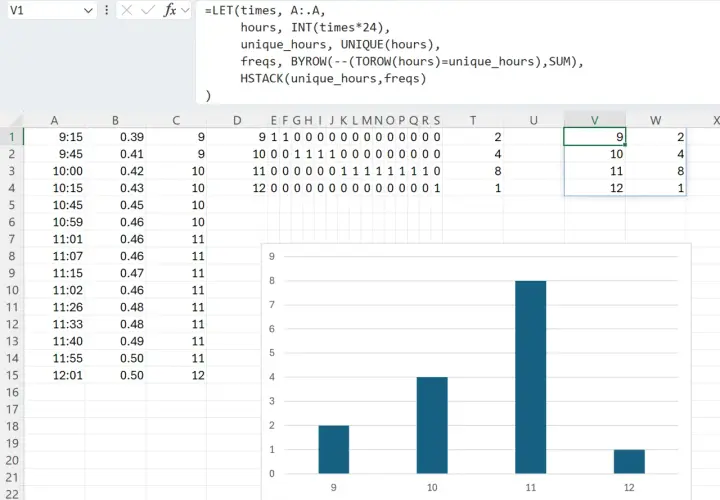
Task: Click cell B1 containing 0.39
Action: [x=115, y=137]
